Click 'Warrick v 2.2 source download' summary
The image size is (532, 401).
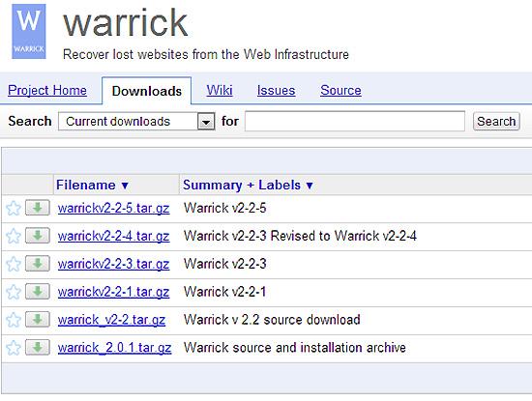click(272, 319)
